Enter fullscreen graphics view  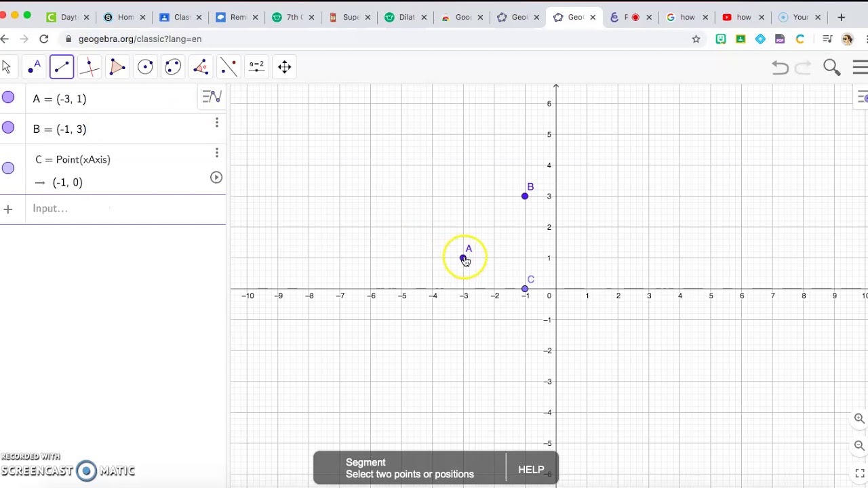[x=859, y=472]
